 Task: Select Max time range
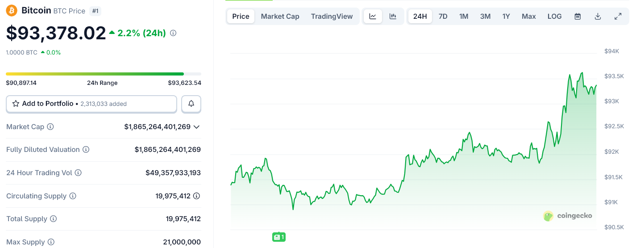(x=529, y=17)
